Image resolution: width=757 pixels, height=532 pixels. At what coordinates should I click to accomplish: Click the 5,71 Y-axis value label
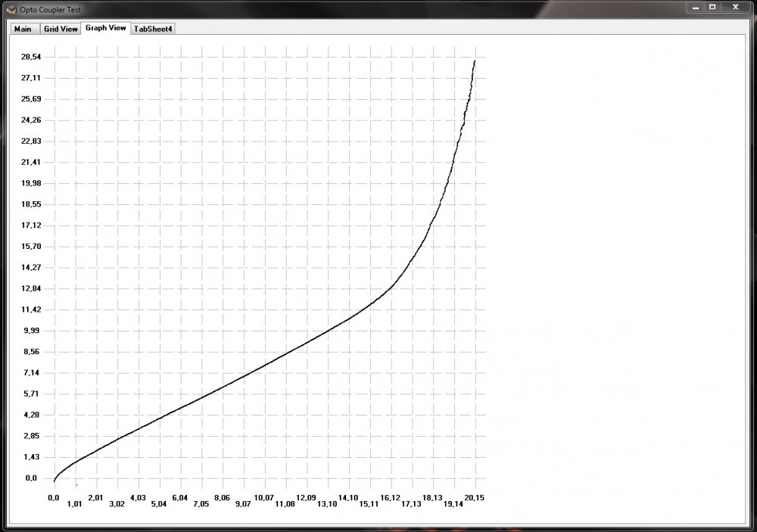point(31,394)
